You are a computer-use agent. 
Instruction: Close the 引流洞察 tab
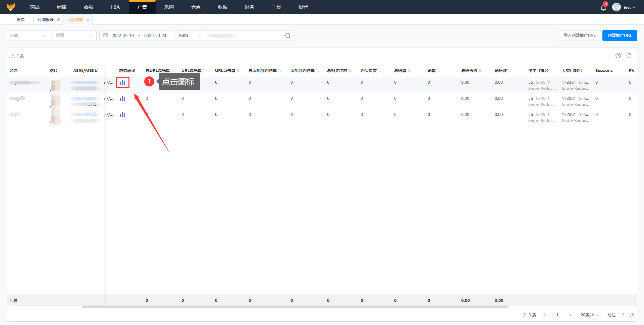pos(88,20)
